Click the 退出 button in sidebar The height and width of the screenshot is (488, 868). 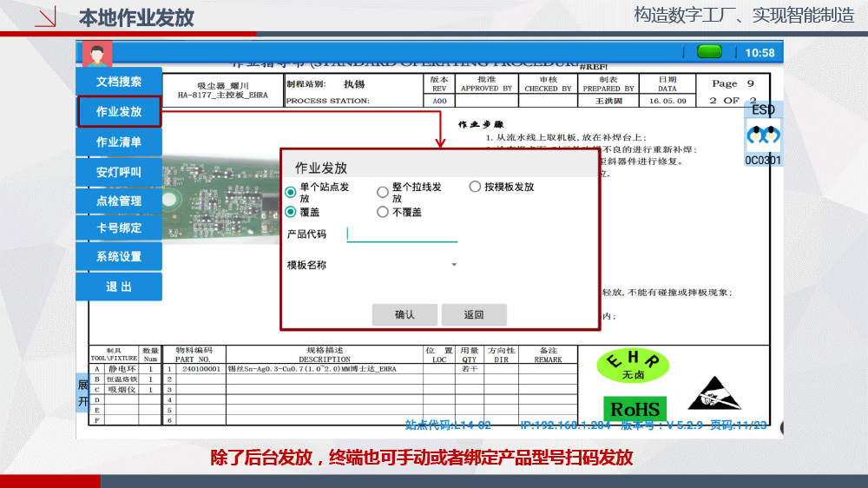[119, 287]
